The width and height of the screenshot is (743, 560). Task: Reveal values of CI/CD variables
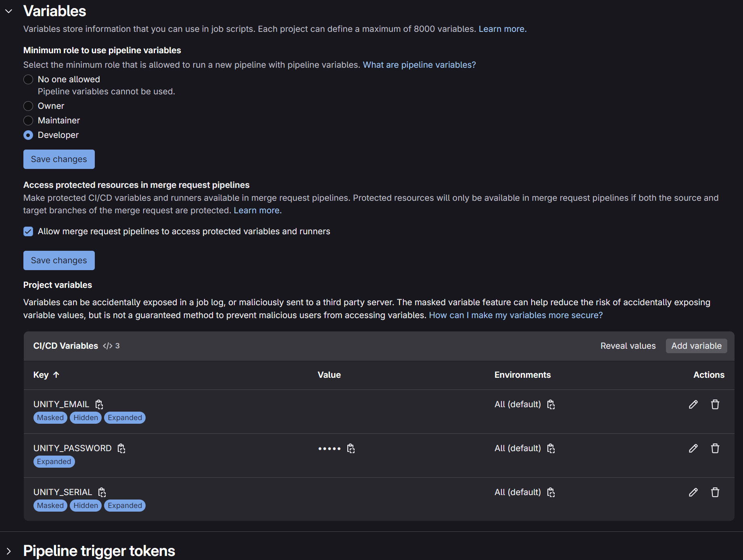(628, 346)
